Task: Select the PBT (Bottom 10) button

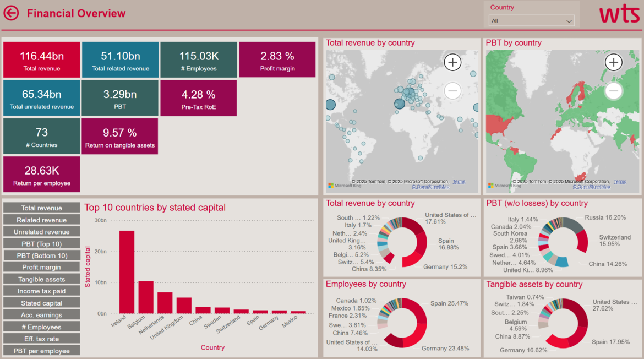Action: pos(41,255)
